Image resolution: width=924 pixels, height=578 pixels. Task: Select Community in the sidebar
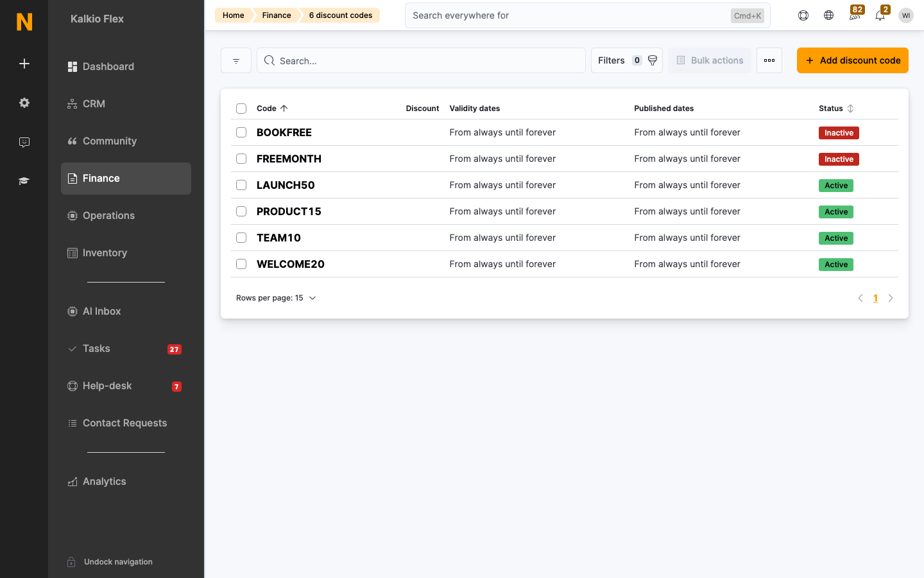click(126, 141)
